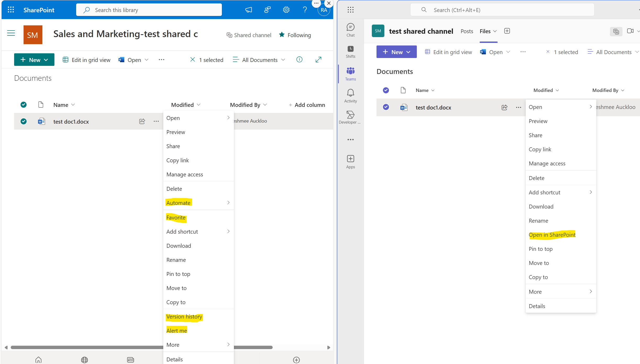The image size is (640, 364).
Task: Choose Favorite in SharePoint context menu
Action: point(198,217)
